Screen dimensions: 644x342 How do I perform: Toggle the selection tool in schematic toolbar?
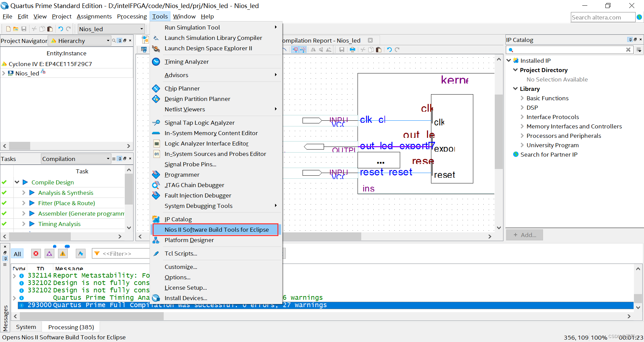tap(295, 50)
